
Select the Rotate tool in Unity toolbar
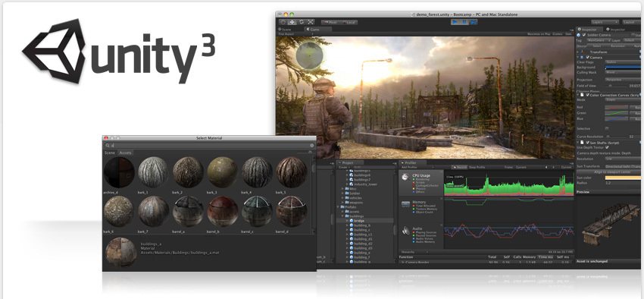pos(302,22)
